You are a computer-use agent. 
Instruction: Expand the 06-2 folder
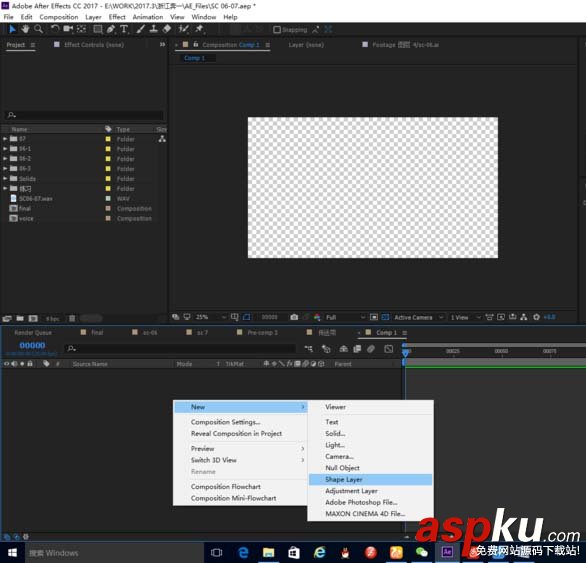(x=5, y=159)
